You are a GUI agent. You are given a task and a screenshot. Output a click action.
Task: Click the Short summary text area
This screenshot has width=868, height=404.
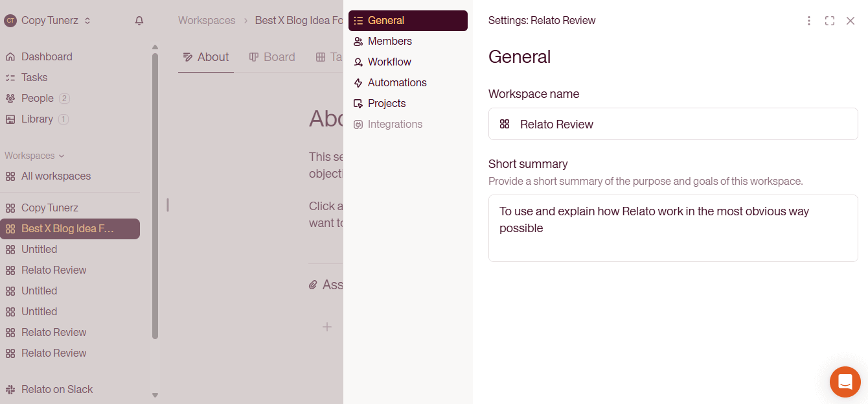(673, 228)
